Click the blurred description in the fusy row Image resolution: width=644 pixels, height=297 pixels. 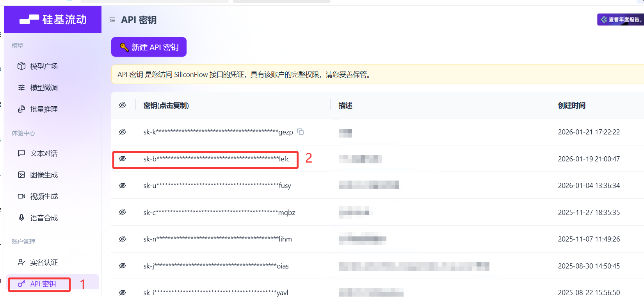(369, 185)
